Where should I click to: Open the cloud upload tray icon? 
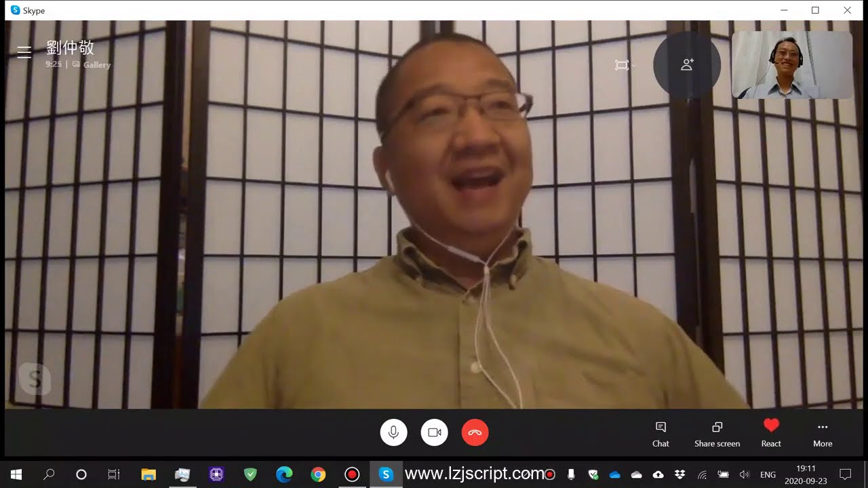[658, 474]
